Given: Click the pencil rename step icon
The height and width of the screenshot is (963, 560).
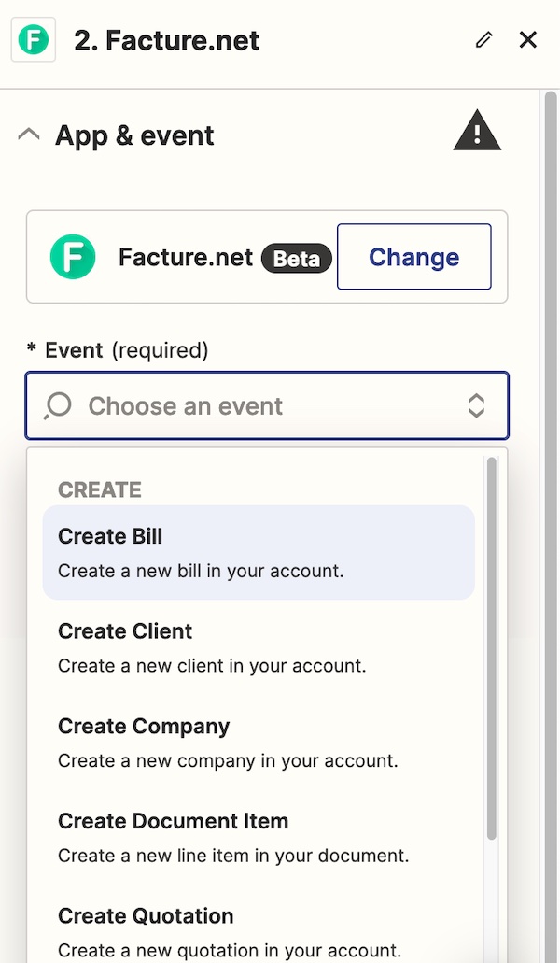Looking at the screenshot, I should click(x=484, y=40).
